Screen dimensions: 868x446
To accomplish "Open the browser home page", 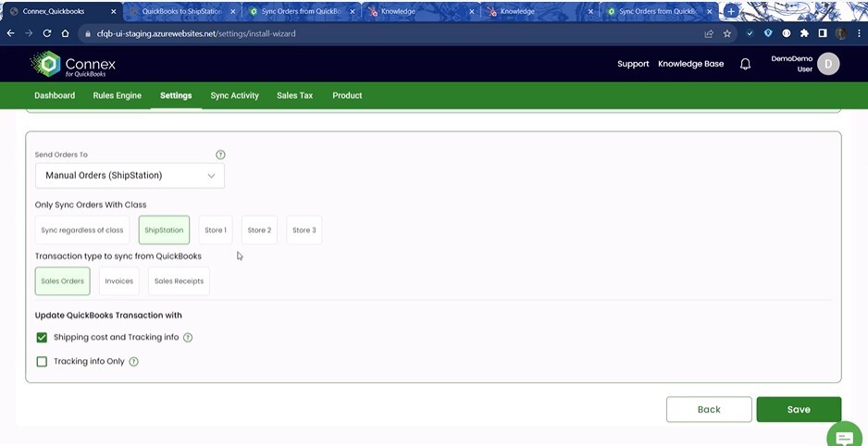I will pos(66,33).
